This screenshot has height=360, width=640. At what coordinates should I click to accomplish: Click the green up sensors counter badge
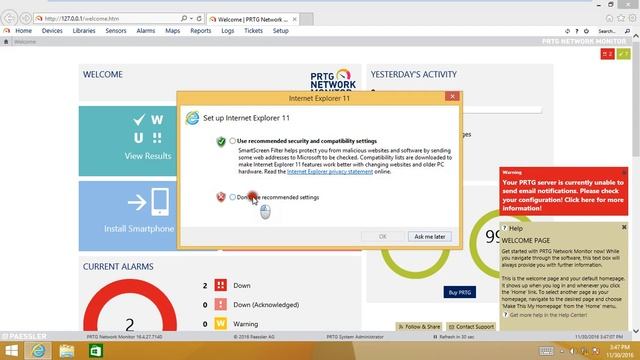coord(623,54)
